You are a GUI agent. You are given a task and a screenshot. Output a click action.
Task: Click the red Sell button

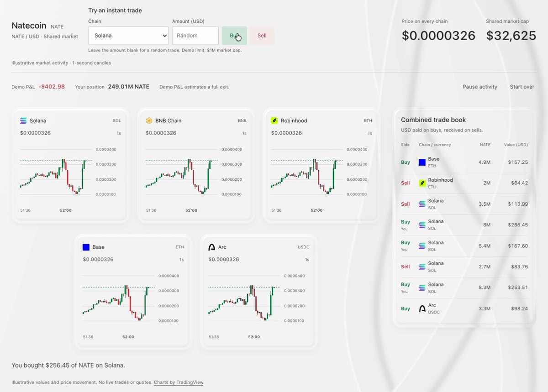pos(262,36)
